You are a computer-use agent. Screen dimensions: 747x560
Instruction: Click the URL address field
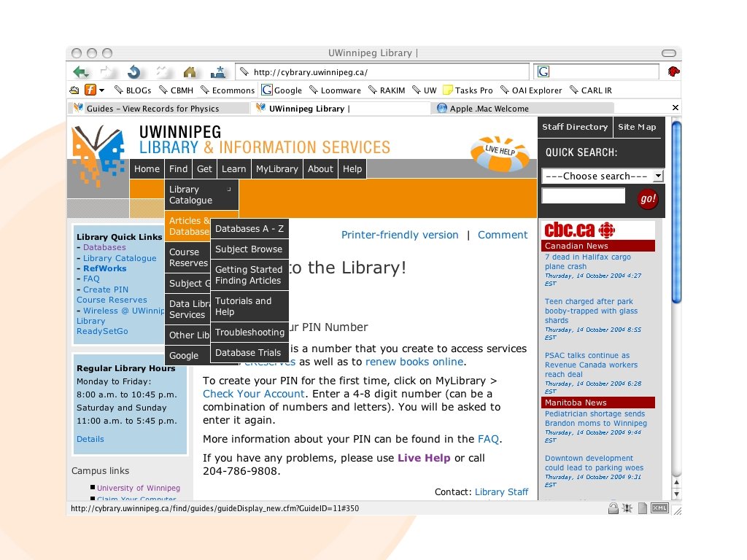tap(382, 72)
